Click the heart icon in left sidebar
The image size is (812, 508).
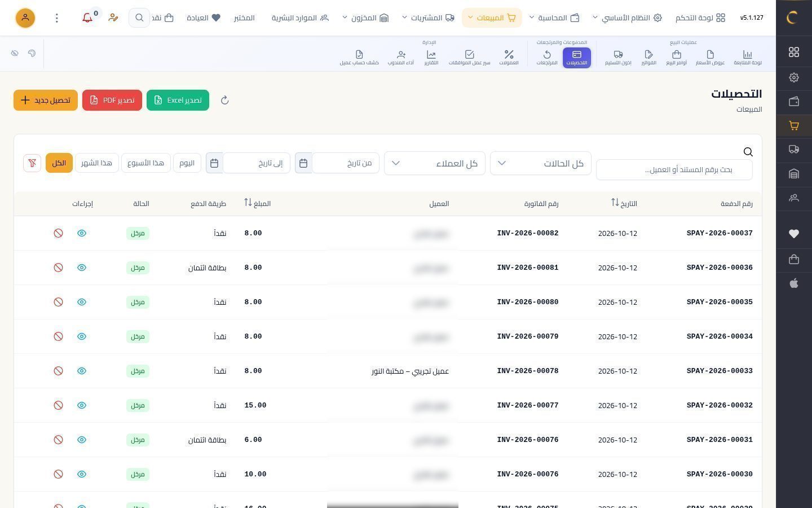pyautogui.click(x=794, y=234)
